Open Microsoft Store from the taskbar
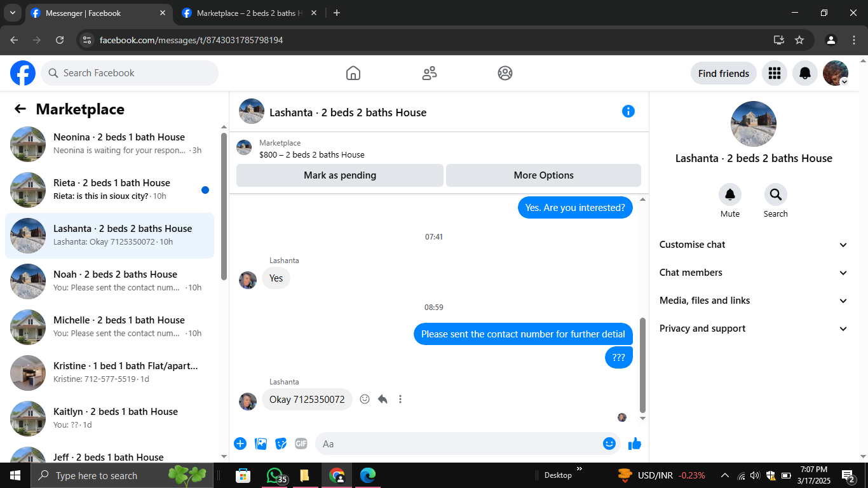Viewport: 868px width, 488px height. 243,475
